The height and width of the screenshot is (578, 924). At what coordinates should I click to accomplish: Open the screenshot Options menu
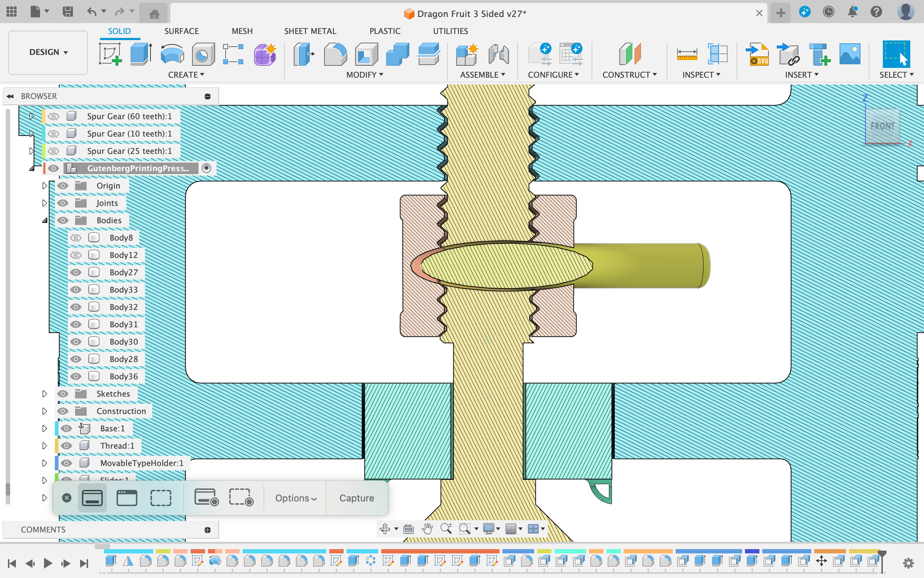tap(295, 498)
